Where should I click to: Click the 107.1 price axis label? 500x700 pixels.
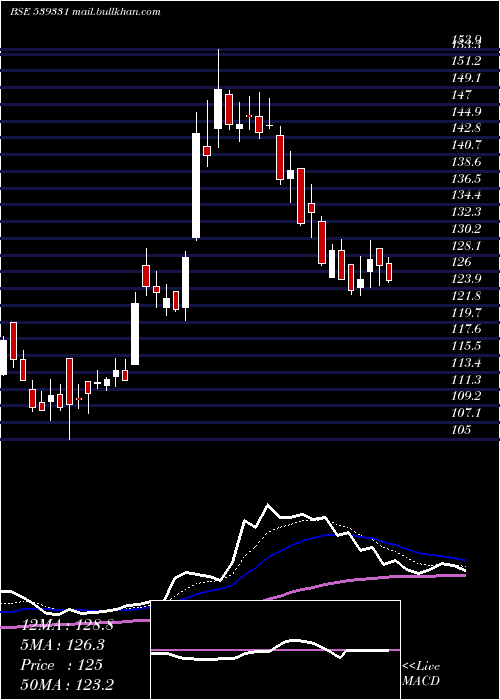coord(467,413)
